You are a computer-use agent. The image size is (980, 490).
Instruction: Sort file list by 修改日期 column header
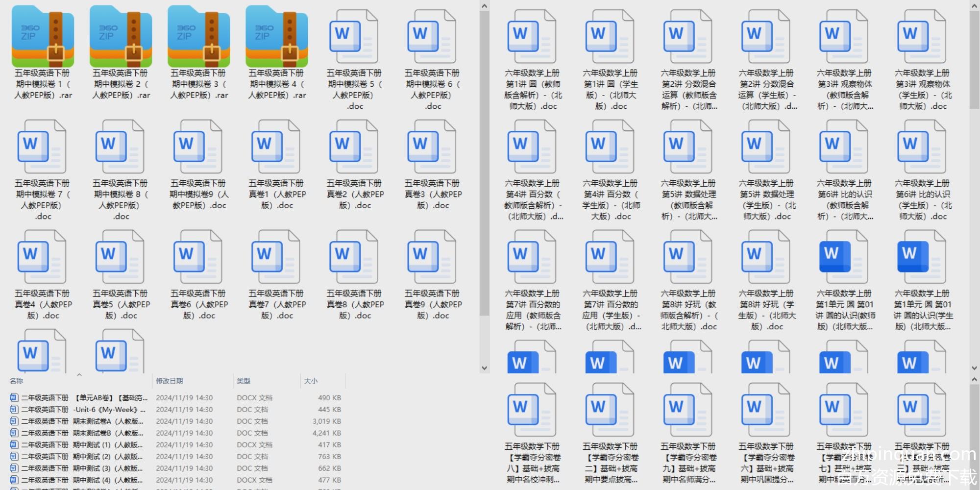point(170,381)
